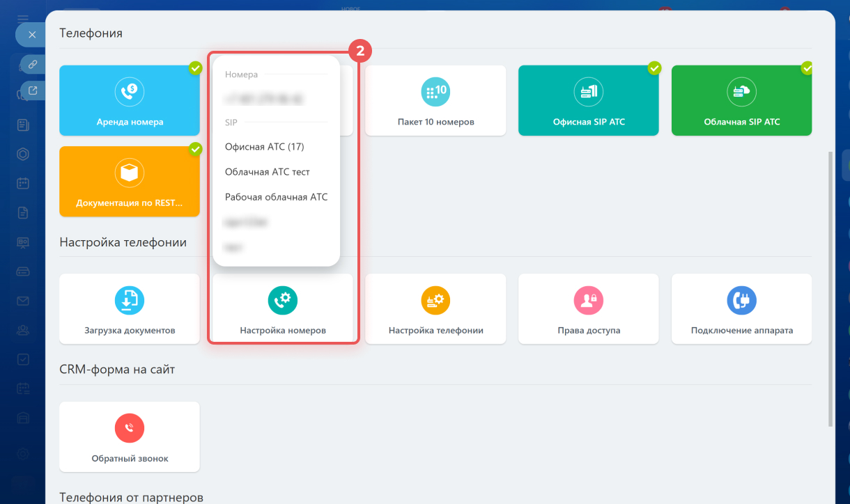The image size is (850, 504).
Task: Click the Настройка номеров gear-phone icon
Action: 283,300
